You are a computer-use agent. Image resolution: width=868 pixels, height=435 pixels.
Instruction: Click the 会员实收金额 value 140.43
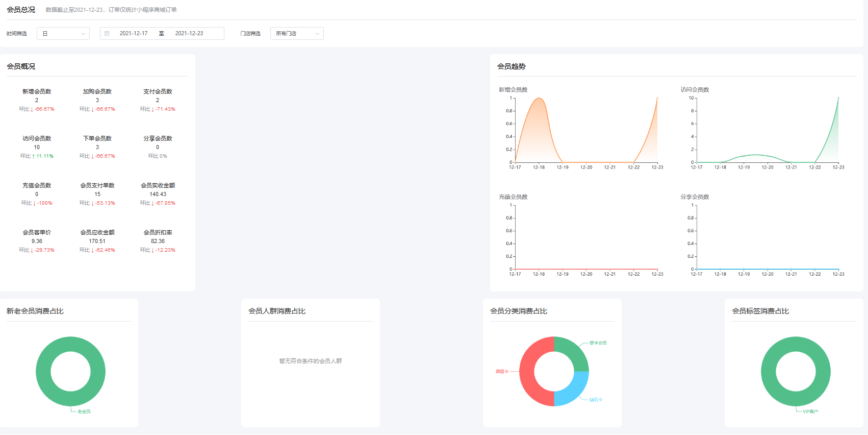pyautogui.click(x=158, y=194)
